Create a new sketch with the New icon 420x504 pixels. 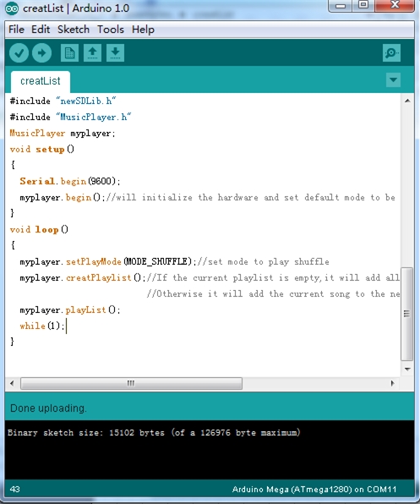(69, 52)
